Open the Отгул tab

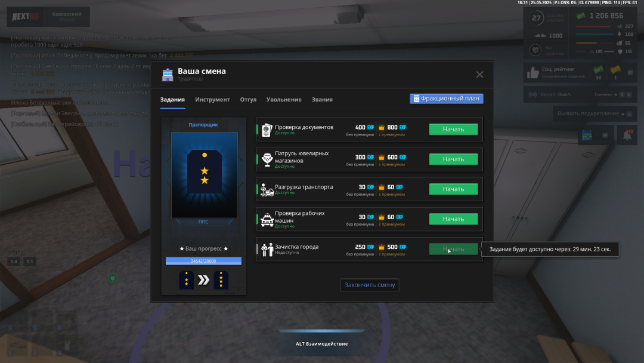point(248,100)
